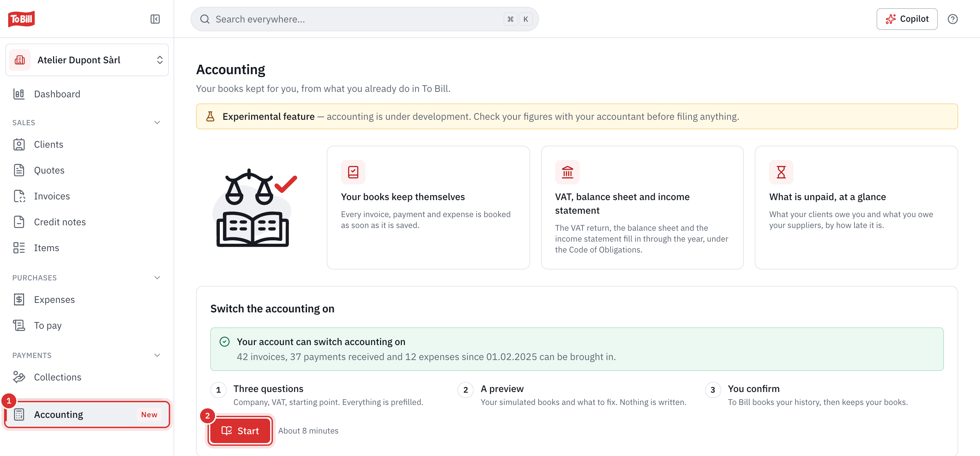Open Credit notes in the sidebar
Screen dimensions: 980x456
click(x=87, y=222)
